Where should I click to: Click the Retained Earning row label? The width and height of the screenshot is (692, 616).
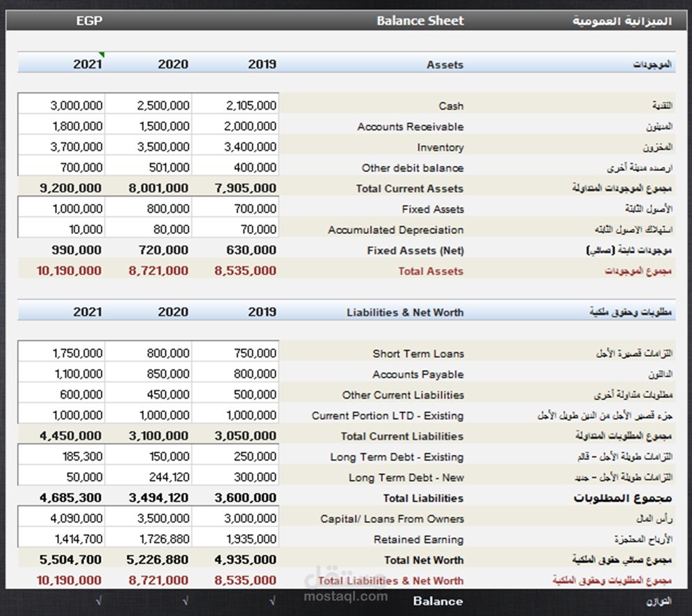coord(418,539)
